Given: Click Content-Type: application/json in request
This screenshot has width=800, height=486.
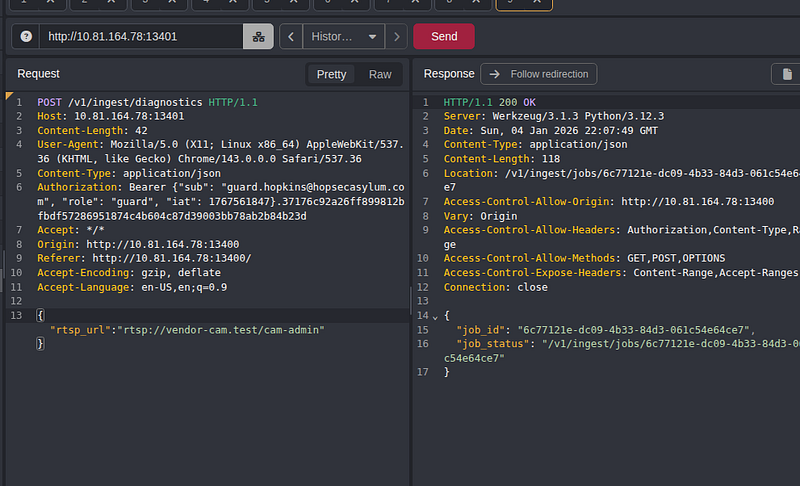Looking at the screenshot, I should coord(129,173).
